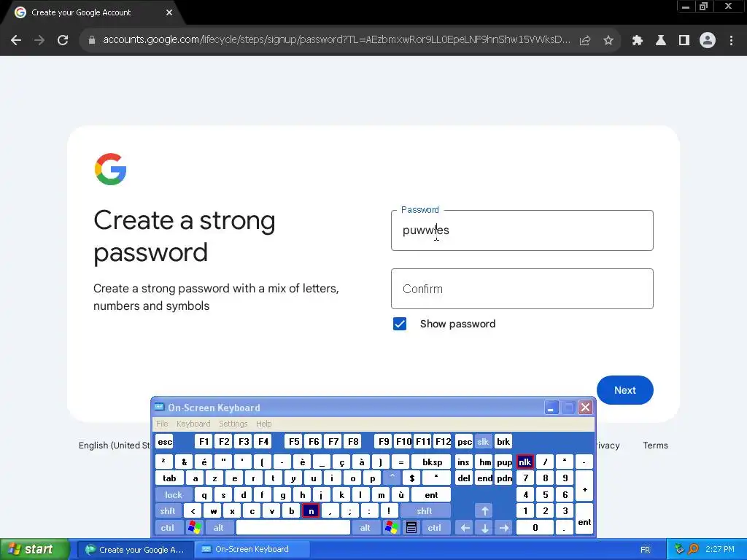Viewport: 747px width, 560px height.
Task: Click the tab key on keyboard
Action: point(169,478)
